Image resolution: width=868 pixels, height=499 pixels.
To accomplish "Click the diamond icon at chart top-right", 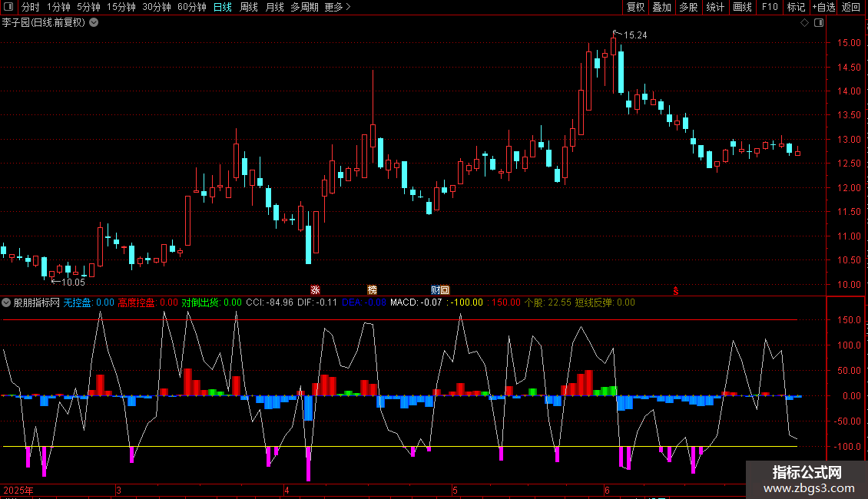I will point(805,23).
